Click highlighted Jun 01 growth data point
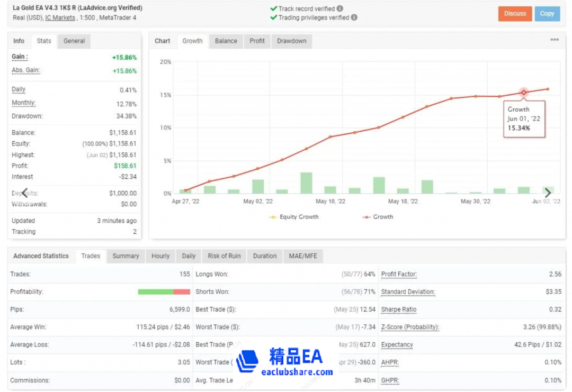Image resolution: width=572 pixels, height=392 pixels. point(524,93)
